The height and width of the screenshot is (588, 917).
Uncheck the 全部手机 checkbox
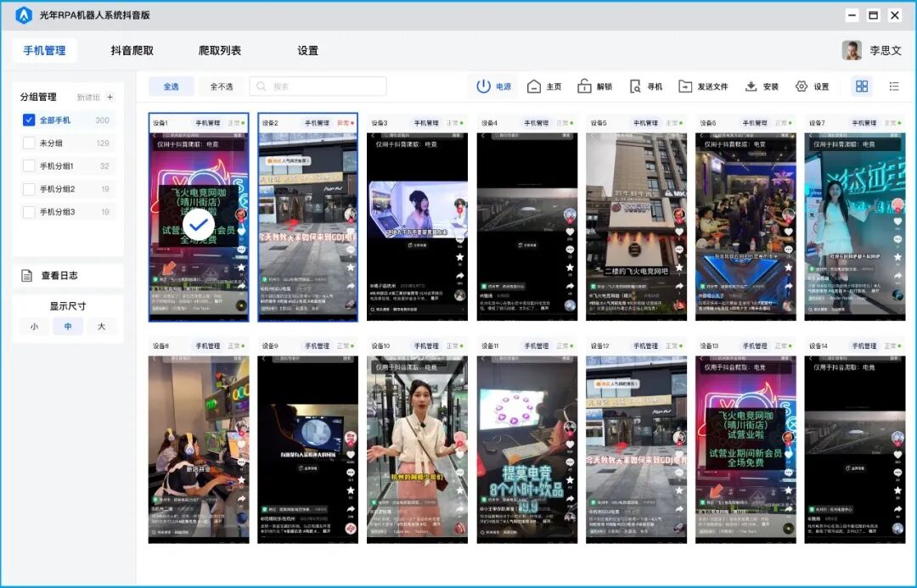click(x=29, y=120)
